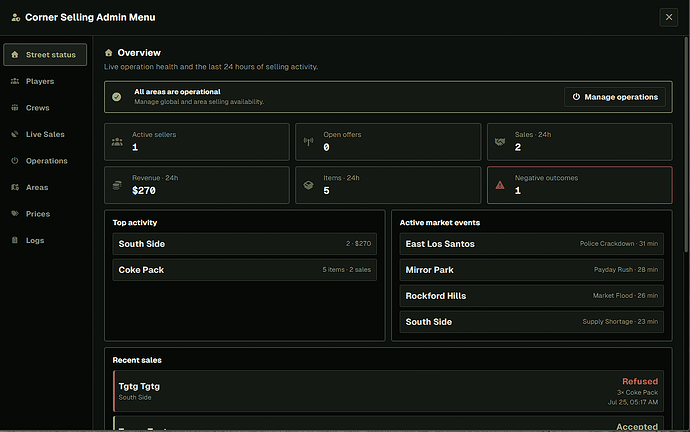
Task: Click the Jul 25, 05:17 AM timestamp
Action: tap(633, 402)
